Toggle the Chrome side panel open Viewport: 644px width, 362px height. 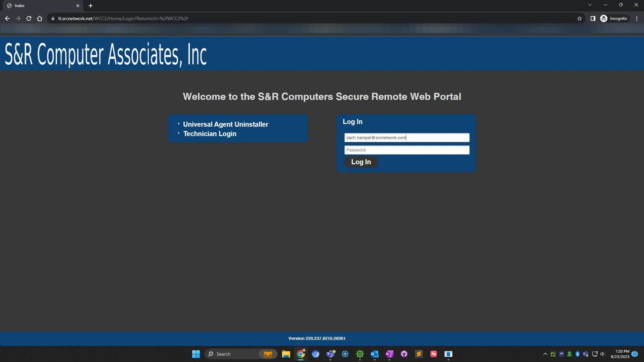(592, 18)
